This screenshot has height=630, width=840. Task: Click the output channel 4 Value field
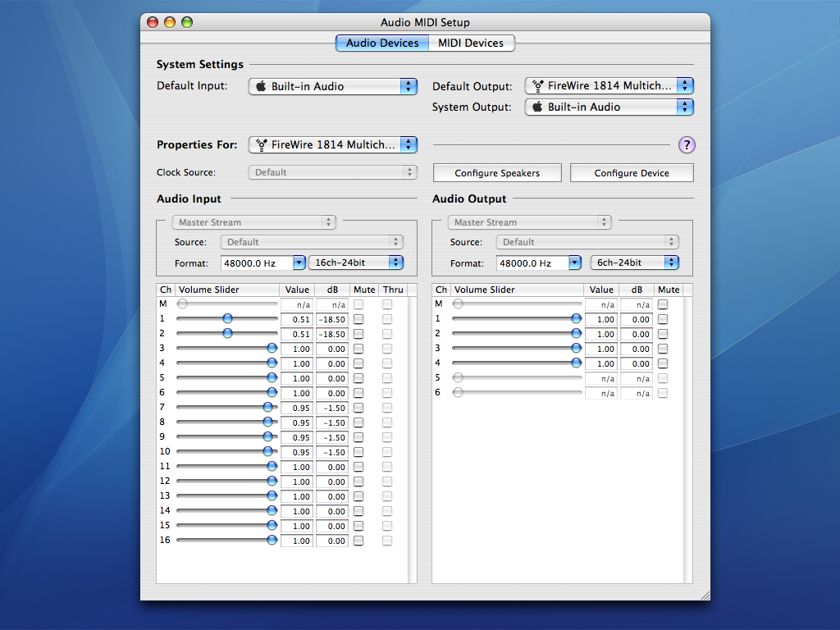pos(601,363)
